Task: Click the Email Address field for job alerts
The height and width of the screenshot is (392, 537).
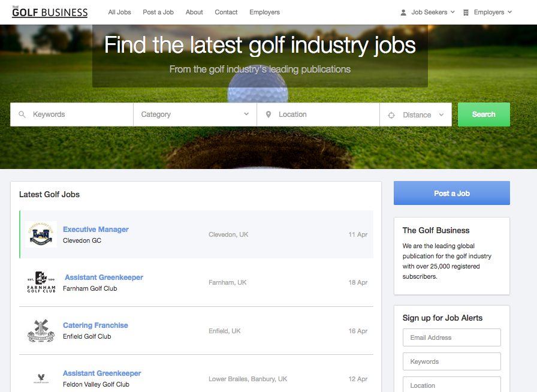Action: point(451,337)
